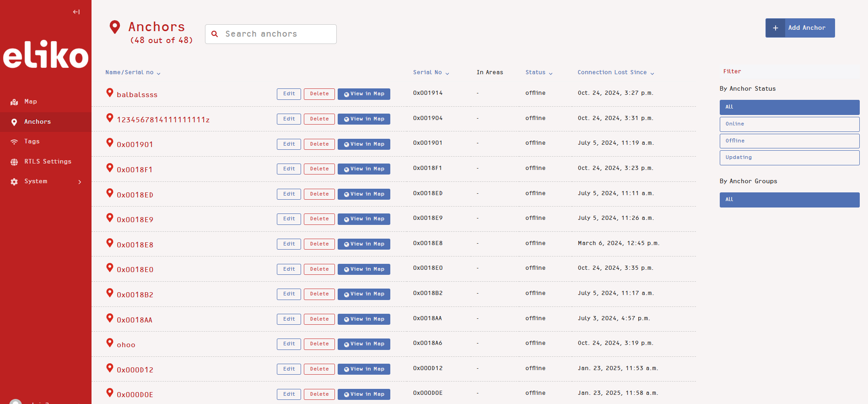
Task: Click the System gear icon
Action: [14, 181]
